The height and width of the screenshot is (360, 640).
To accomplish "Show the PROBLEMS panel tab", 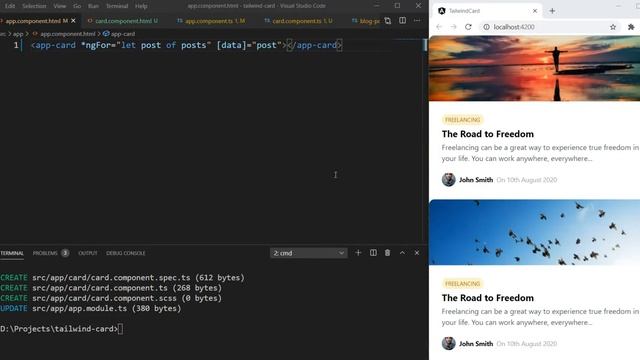I will pyautogui.click(x=50, y=253).
